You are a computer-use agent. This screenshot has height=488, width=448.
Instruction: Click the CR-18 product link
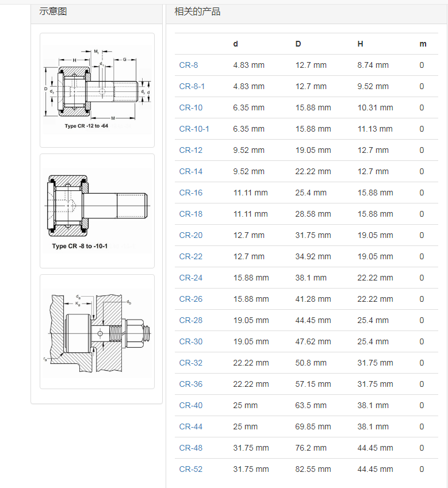190,214
